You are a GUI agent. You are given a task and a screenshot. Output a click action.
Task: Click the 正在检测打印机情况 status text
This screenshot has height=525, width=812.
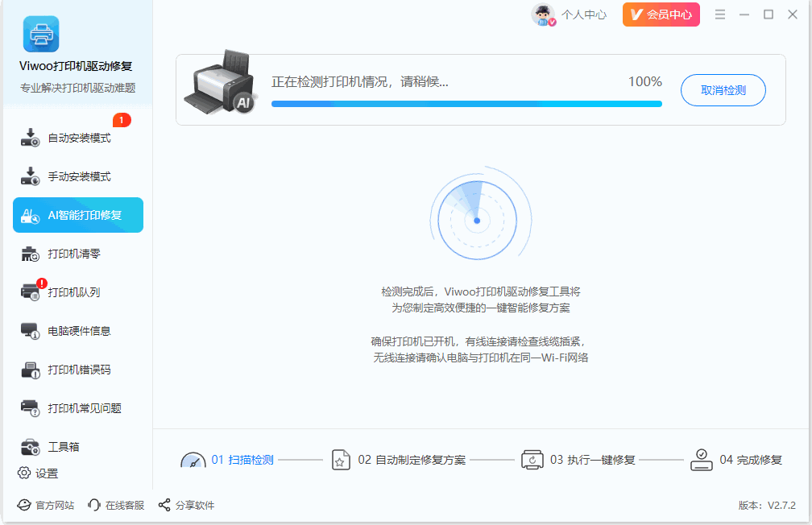click(360, 82)
